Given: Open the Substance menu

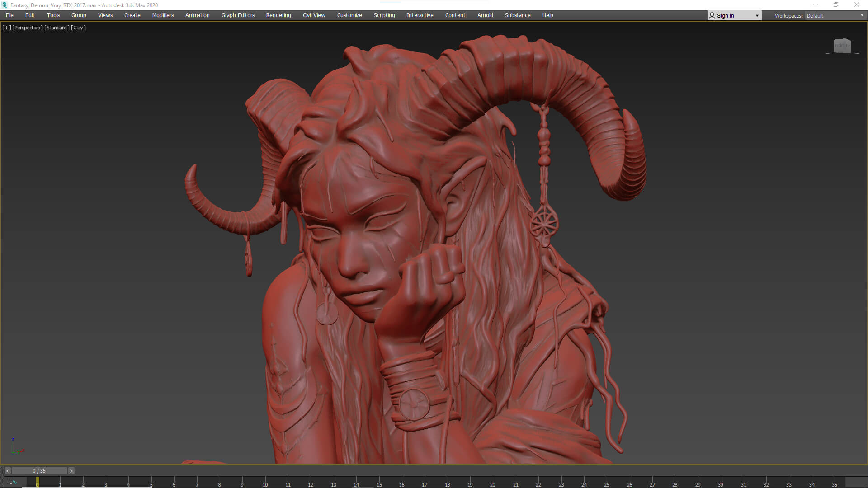Looking at the screenshot, I should pos(518,15).
